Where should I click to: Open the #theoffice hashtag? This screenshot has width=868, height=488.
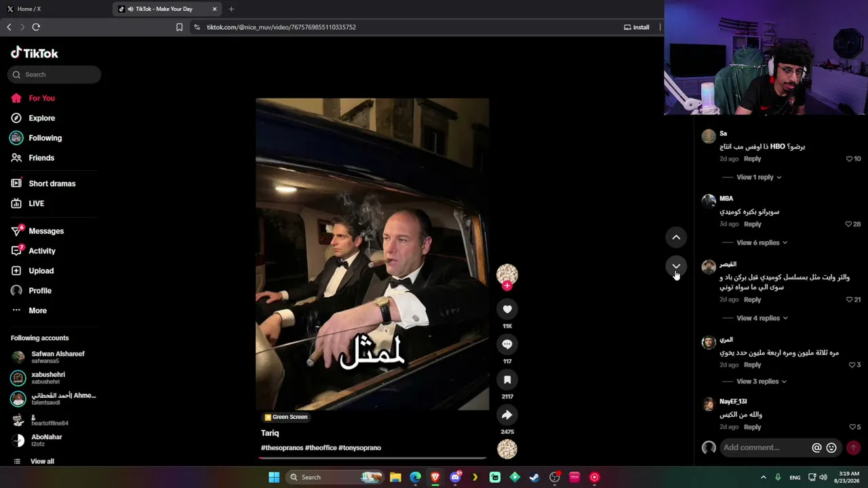tap(321, 448)
